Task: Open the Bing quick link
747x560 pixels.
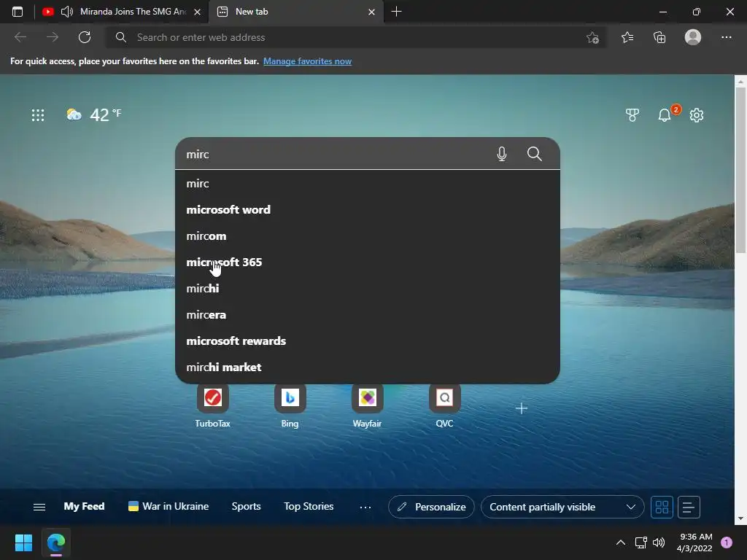Action: tap(290, 405)
